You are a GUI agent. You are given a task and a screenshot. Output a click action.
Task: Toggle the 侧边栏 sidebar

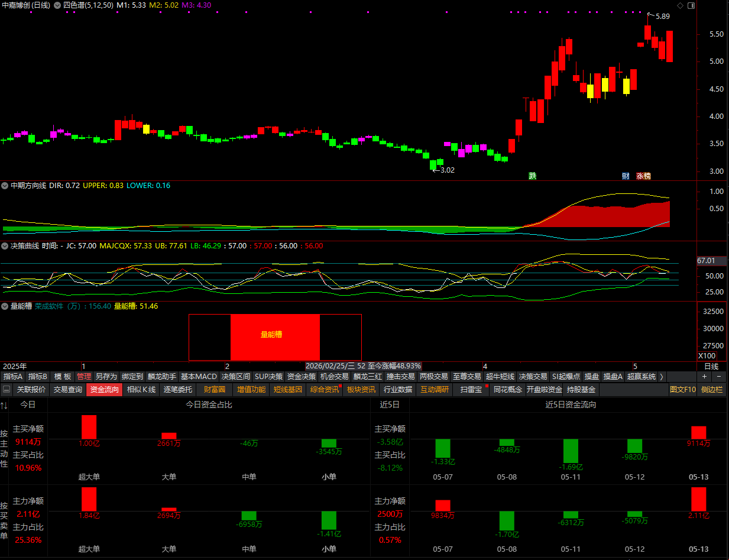pos(712,390)
